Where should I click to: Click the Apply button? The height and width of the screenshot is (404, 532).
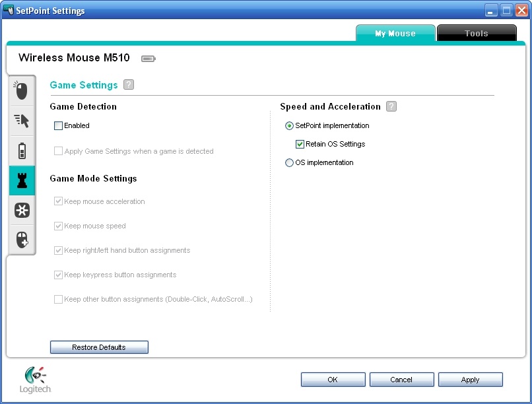[x=470, y=380]
